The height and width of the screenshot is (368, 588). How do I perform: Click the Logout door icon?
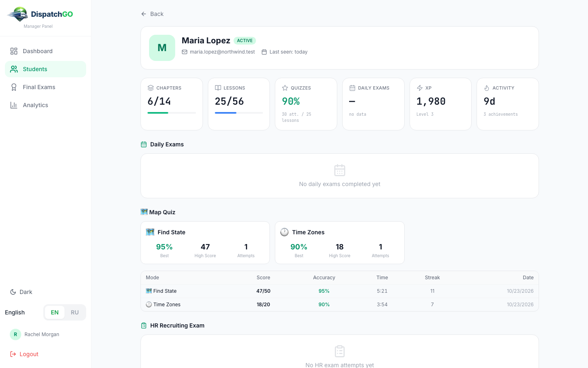(x=13, y=354)
